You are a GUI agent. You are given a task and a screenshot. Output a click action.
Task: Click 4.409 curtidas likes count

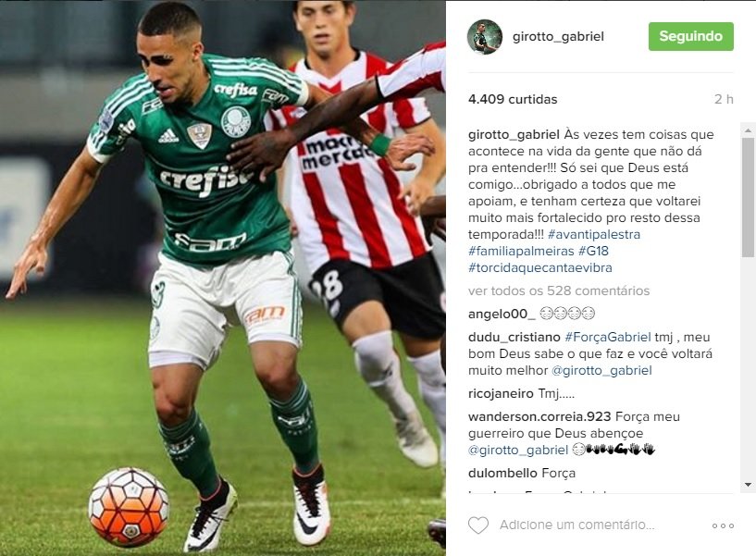point(513,99)
